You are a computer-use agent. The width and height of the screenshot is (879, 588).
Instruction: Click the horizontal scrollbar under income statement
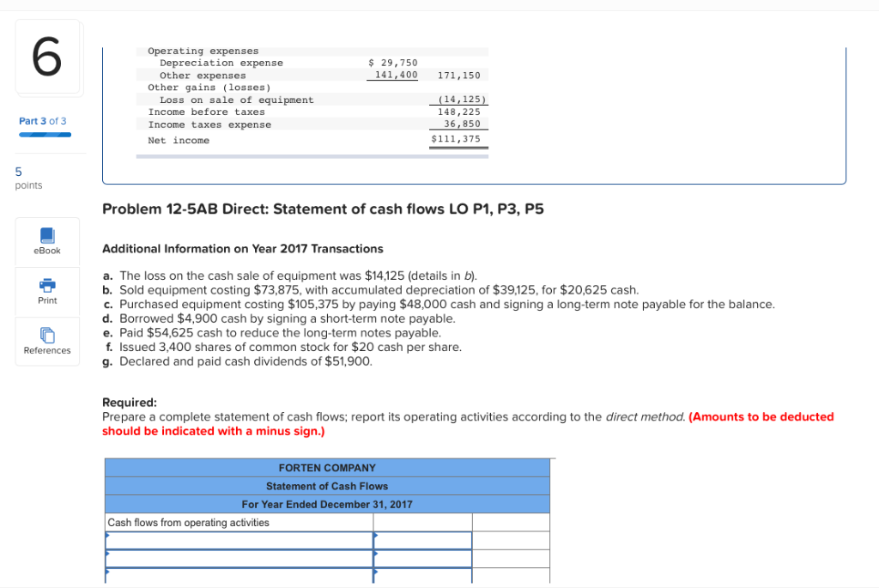click(312, 157)
